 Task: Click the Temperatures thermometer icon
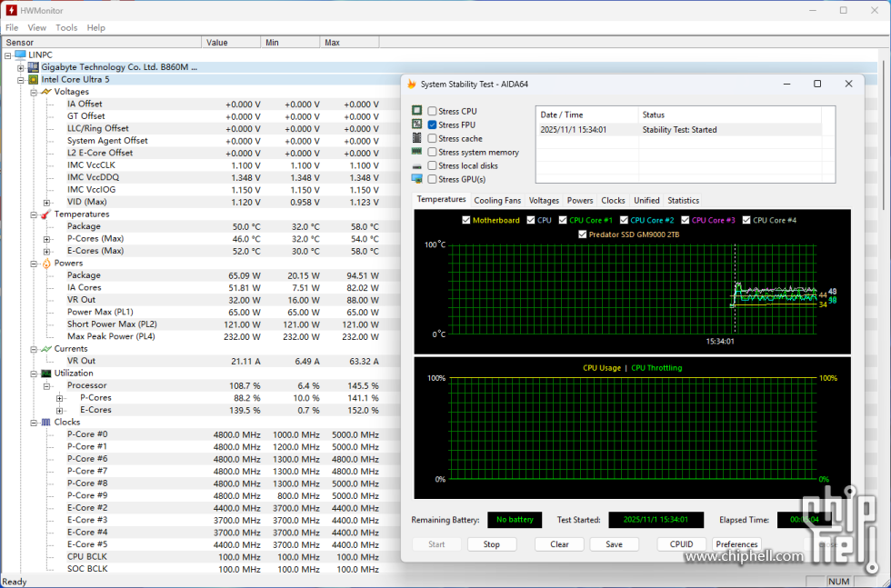pos(46,214)
